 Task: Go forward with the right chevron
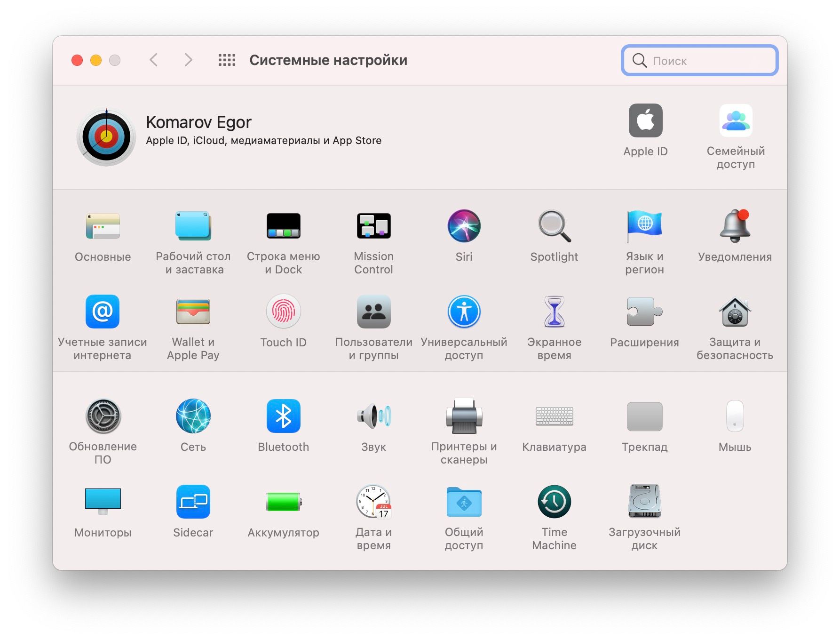[188, 60]
